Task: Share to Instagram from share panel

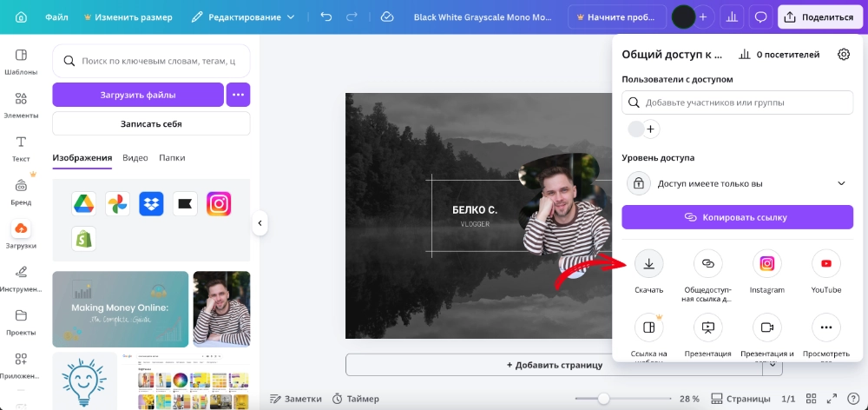Action: tap(767, 264)
